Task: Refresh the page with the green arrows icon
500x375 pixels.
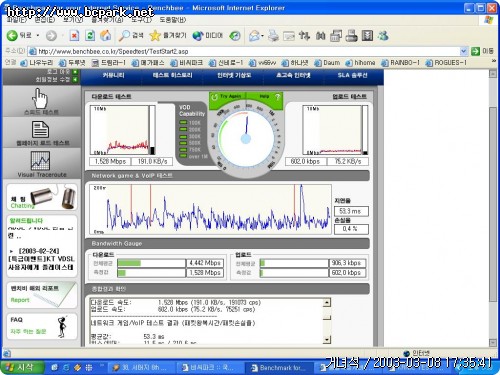Action: pos(90,35)
